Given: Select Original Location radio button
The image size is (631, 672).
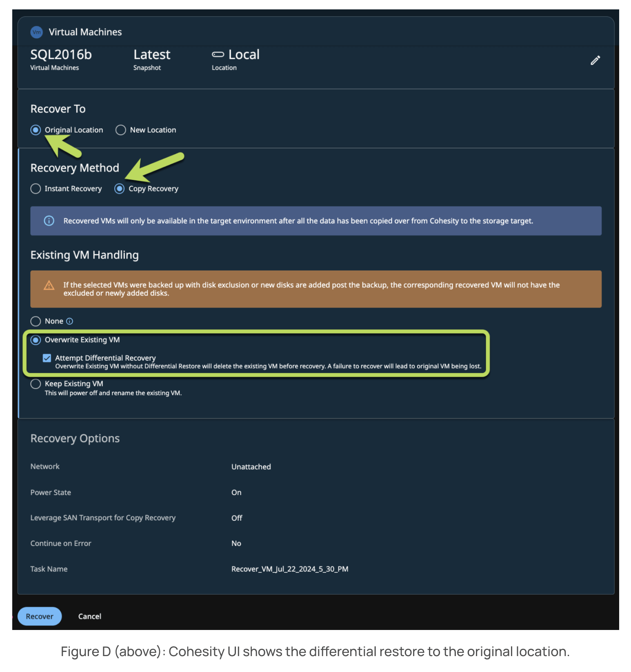Looking at the screenshot, I should click(36, 130).
